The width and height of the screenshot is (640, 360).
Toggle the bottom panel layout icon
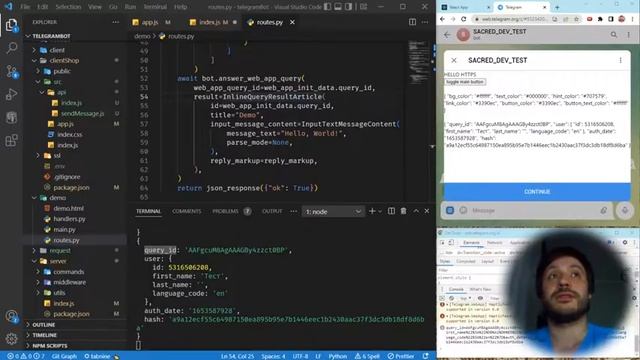coord(338,7)
